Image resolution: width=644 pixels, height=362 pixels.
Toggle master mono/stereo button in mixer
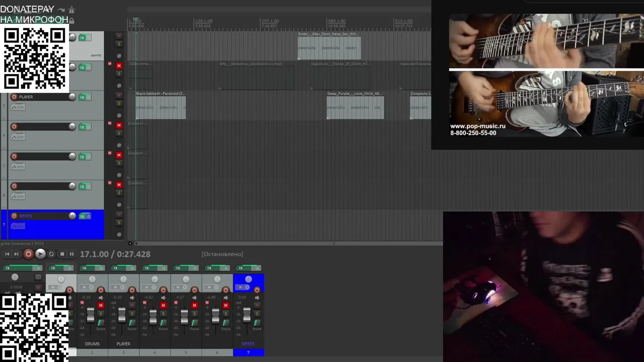[x=38, y=278]
